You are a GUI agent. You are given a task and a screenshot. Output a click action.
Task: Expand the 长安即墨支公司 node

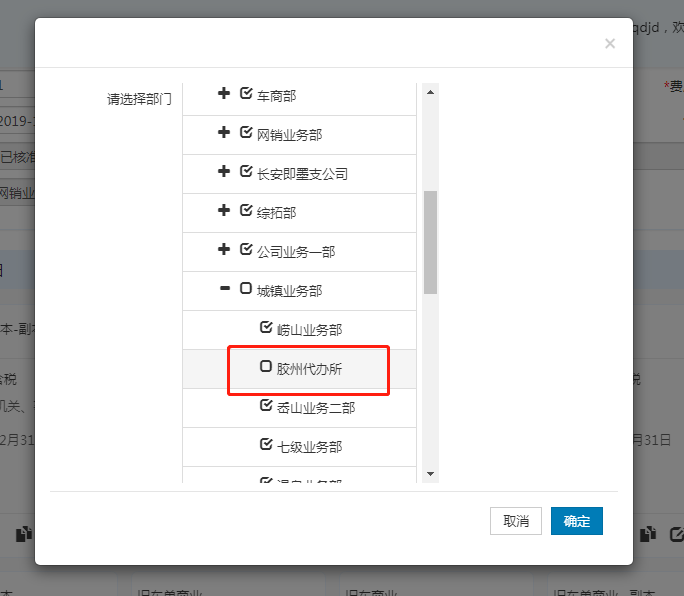[224, 172]
